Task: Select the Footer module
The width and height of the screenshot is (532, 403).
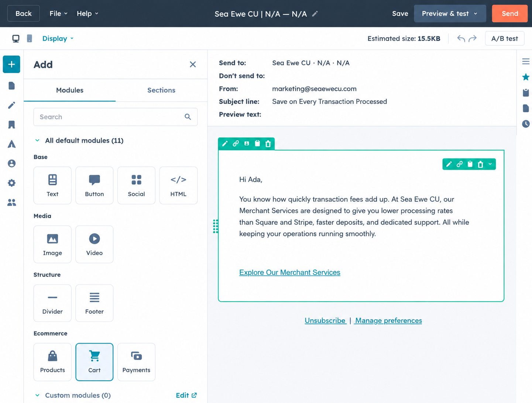Action: [94, 303]
